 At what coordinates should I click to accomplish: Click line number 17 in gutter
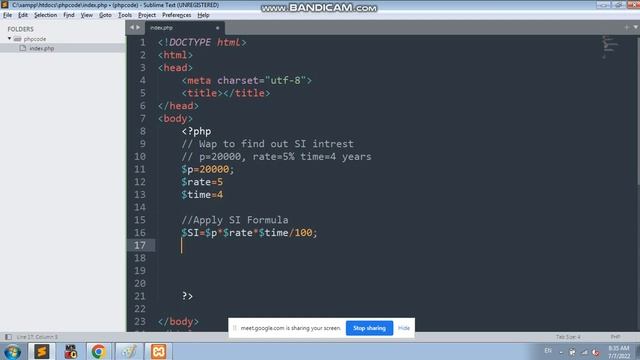tap(140, 245)
